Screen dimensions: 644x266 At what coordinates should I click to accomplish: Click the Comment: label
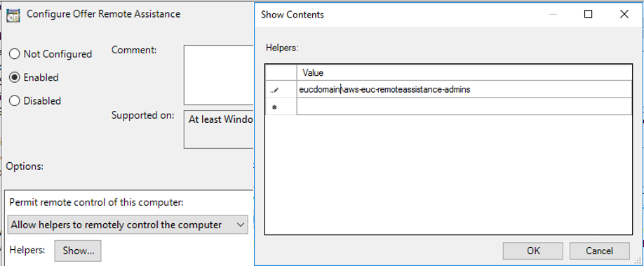134,50
